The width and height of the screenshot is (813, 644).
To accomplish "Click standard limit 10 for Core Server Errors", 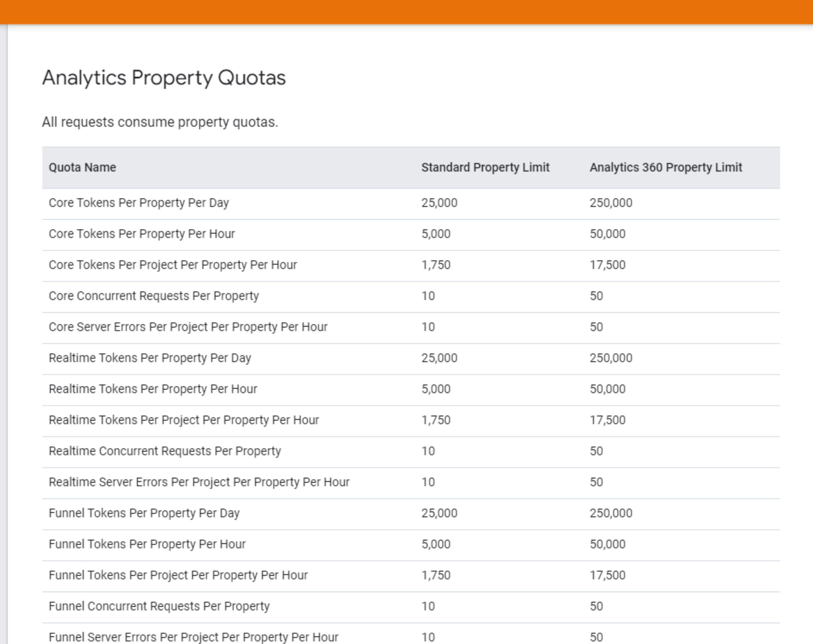I will point(428,327).
